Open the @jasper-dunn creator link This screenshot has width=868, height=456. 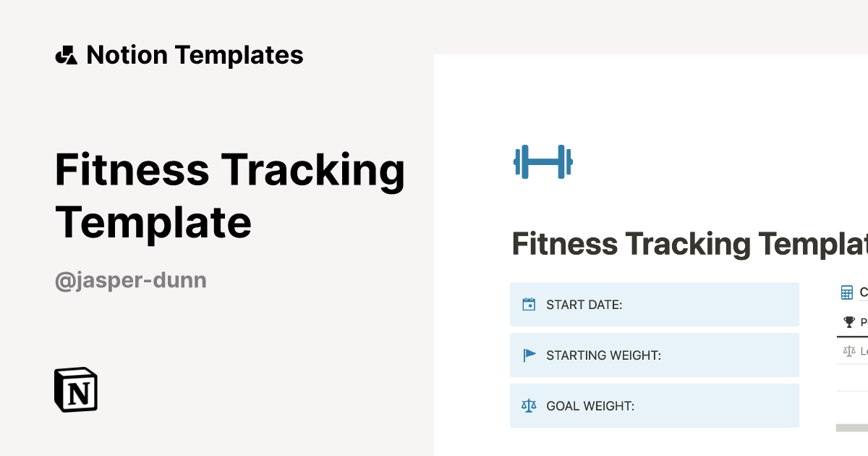(x=130, y=280)
